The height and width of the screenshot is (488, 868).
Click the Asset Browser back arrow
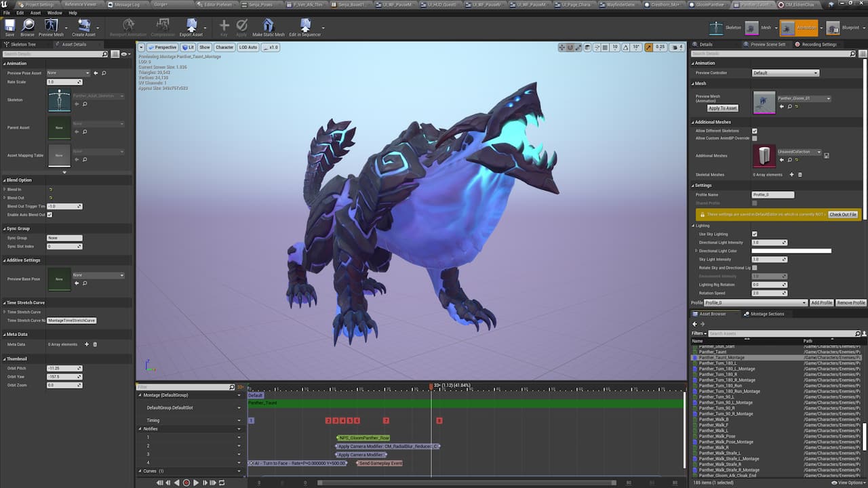pyautogui.click(x=694, y=324)
